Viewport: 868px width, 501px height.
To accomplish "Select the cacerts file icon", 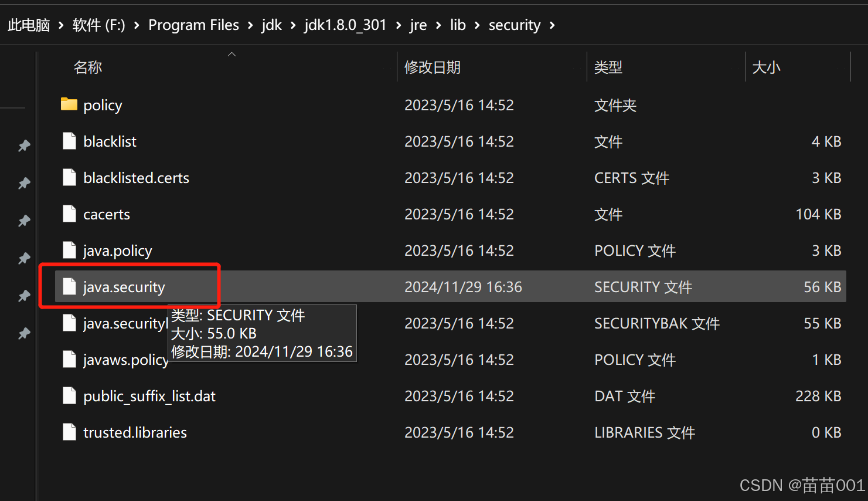I will [x=69, y=214].
